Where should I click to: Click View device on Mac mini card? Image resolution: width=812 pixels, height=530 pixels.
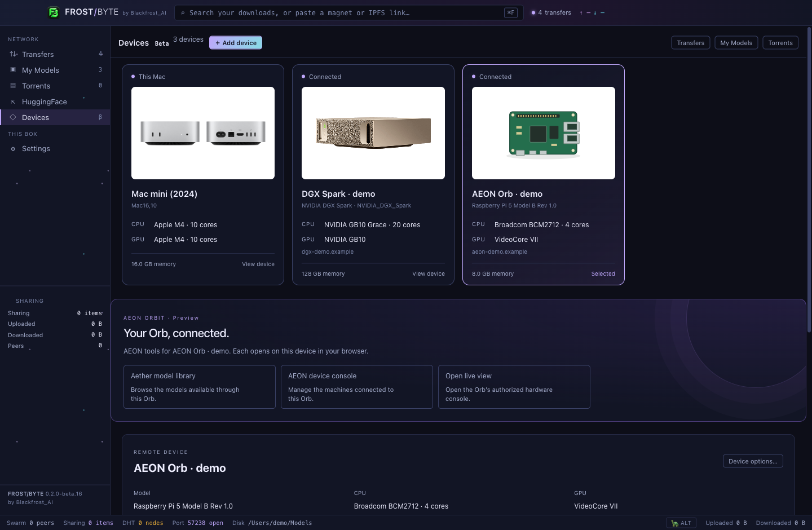point(258,264)
